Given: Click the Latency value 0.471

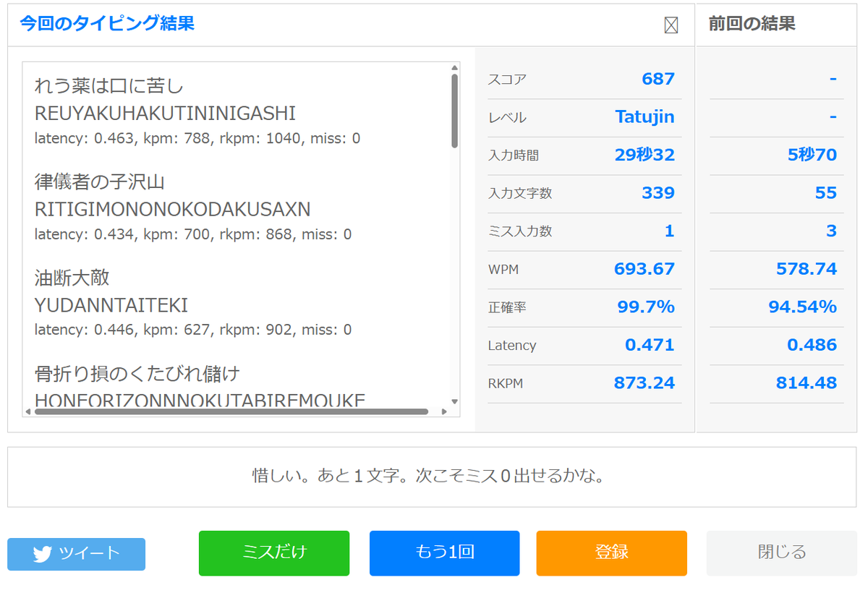Looking at the screenshot, I should click(650, 345).
